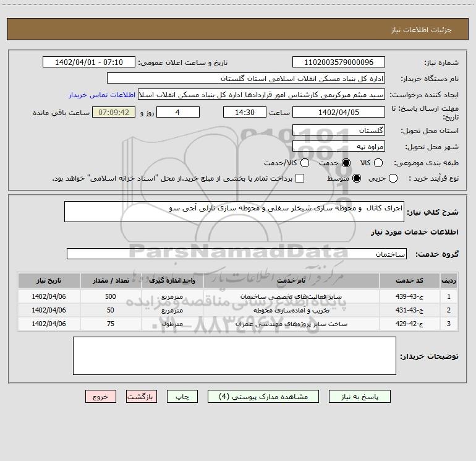
Task: Select service code ج-43-431 cell
Action: 409,310
